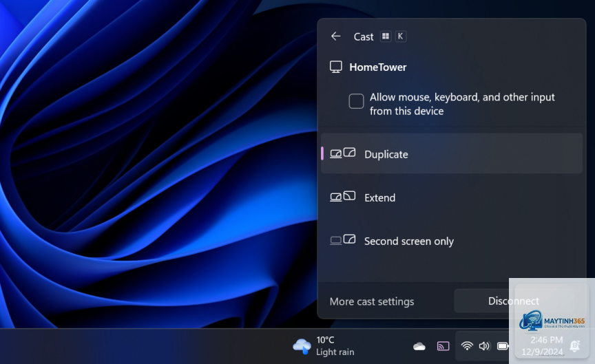Viewport: 595px width, 364px height.
Task: Click the Cast panel title text
Action: click(364, 36)
